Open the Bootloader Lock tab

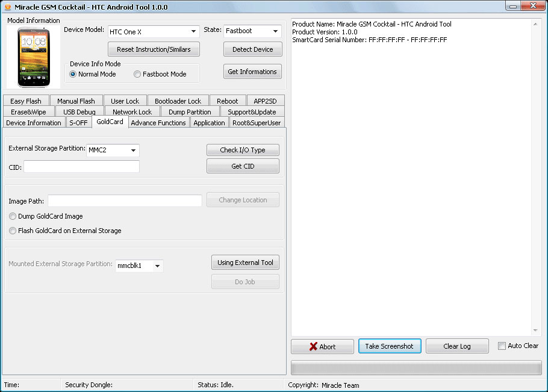click(178, 101)
